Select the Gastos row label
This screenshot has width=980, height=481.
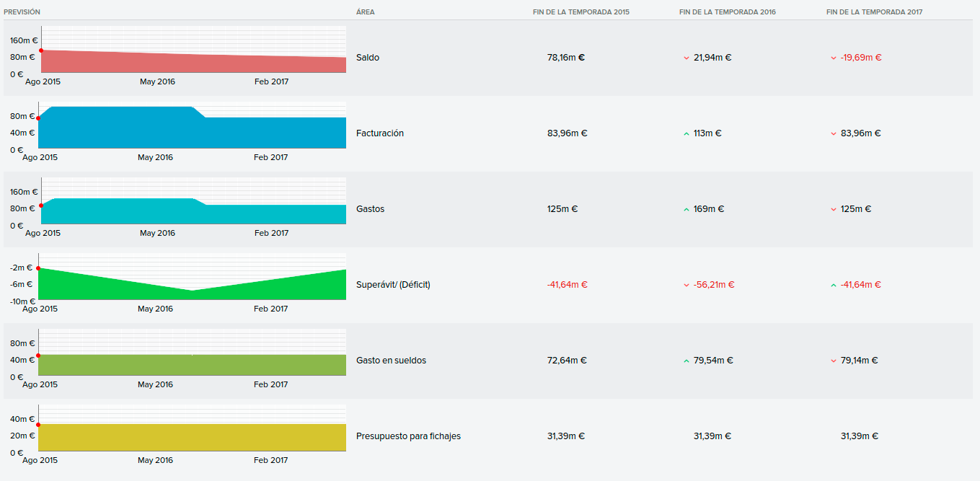pyautogui.click(x=371, y=209)
